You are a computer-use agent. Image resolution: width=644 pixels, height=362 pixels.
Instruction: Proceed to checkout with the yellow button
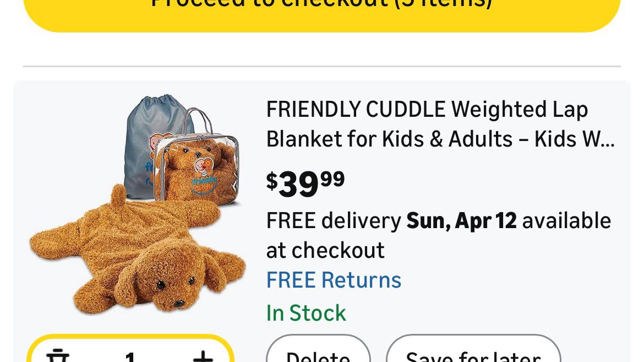[322, 12]
